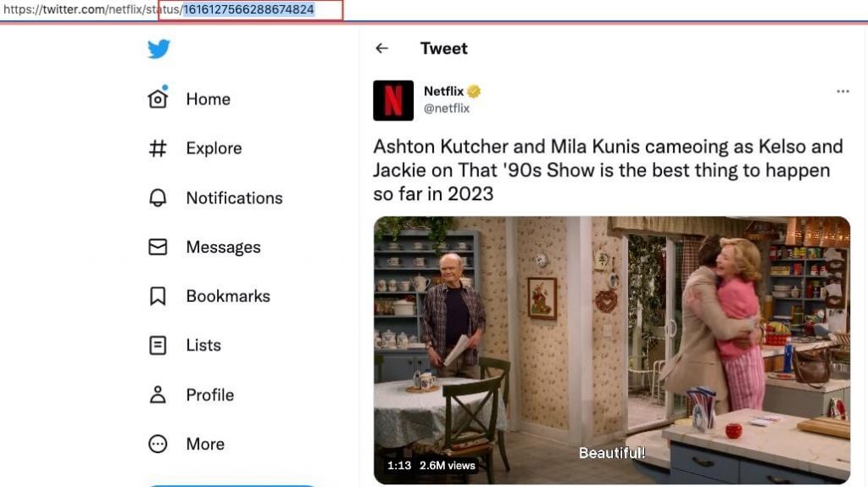Screen dimensions: 868x487
Task: Click the tweet text about Ashton Kutcher
Action: [608, 170]
